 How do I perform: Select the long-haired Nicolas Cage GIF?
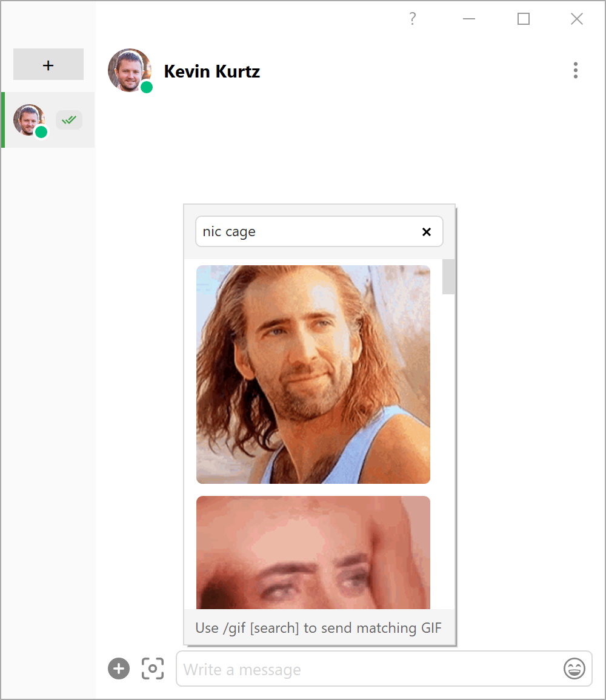pos(313,374)
